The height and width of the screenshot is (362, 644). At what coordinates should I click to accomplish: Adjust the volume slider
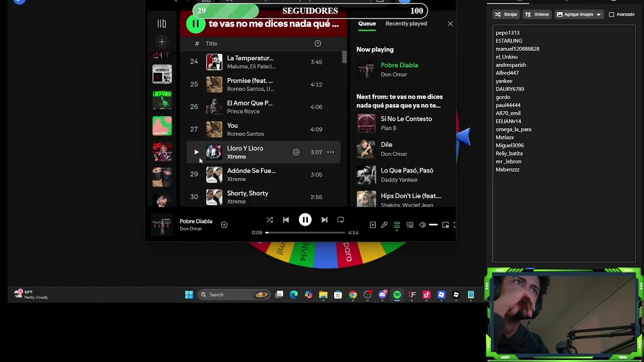point(433,225)
